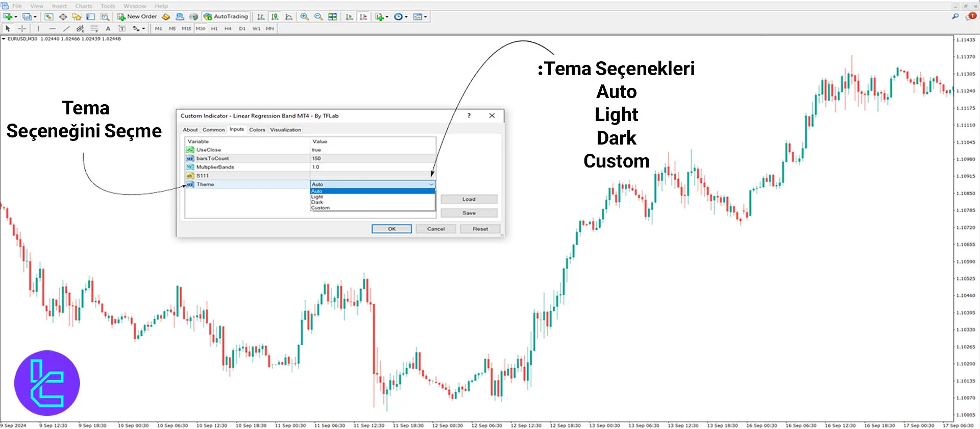This screenshot has width=980, height=429.
Task: Click the Reset button
Action: click(x=480, y=229)
